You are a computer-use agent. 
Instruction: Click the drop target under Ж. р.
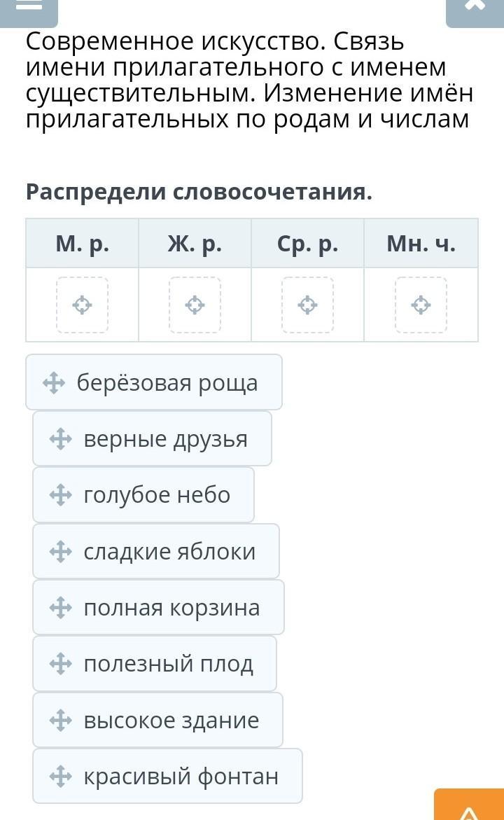pos(195,305)
